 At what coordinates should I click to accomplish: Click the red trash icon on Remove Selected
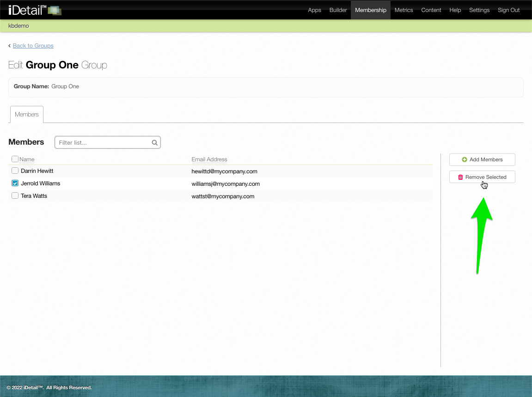point(460,177)
